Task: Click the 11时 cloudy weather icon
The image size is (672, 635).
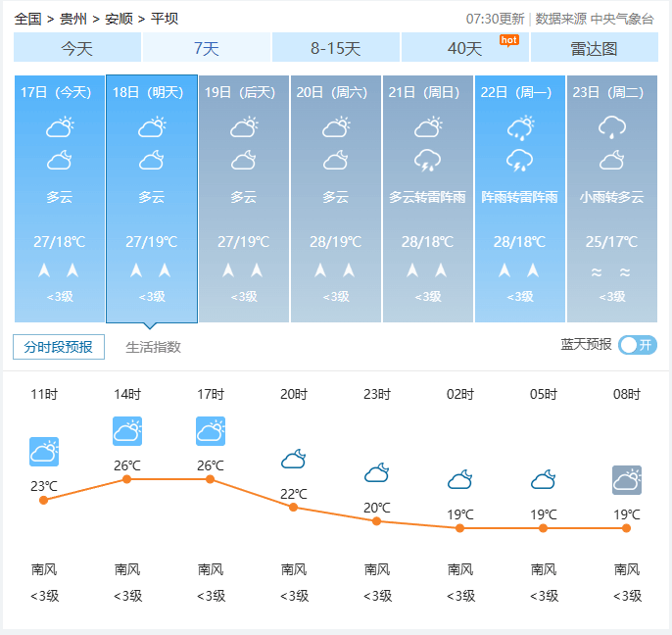Action: 44,452
